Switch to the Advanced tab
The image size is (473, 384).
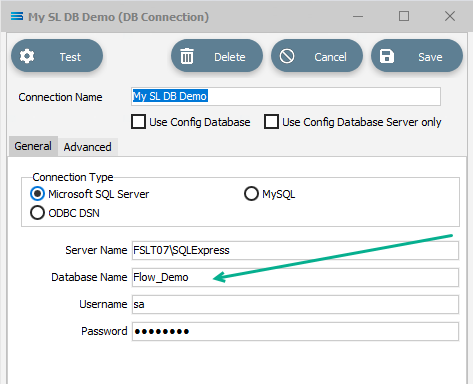click(x=88, y=147)
